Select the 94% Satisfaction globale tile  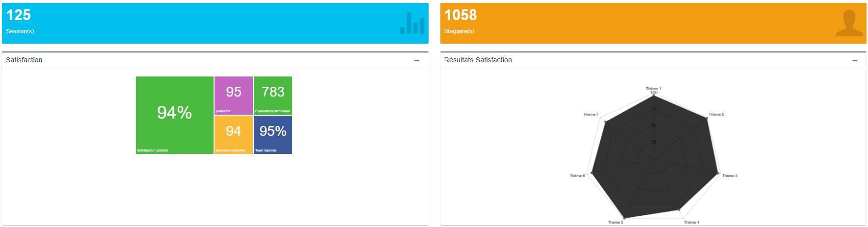(174, 115)
